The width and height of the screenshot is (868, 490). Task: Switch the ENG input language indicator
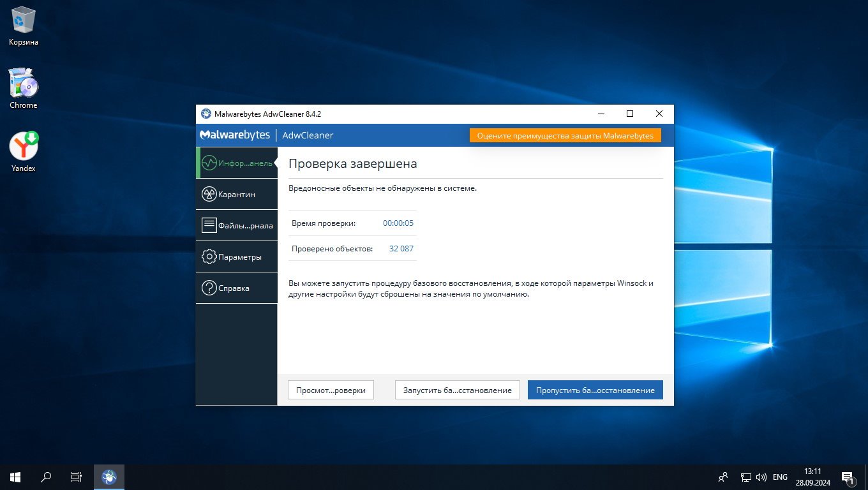pos(780,477)
